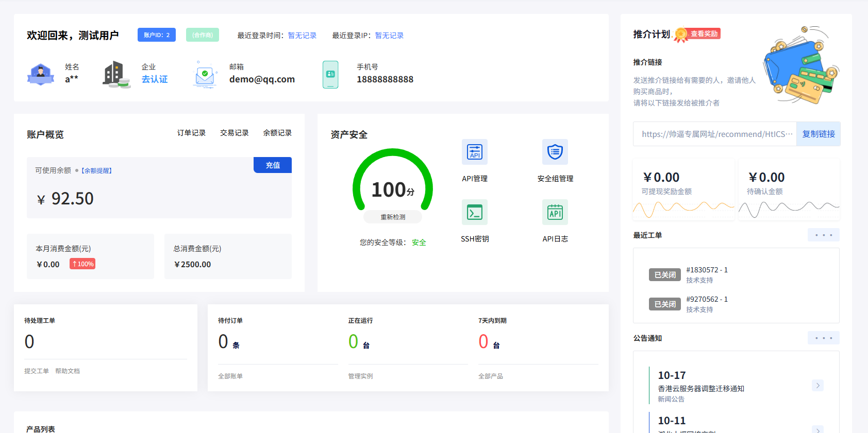Click the user avatar icon beside 姓名
The image size is (868, 433).
coord(41,75)
